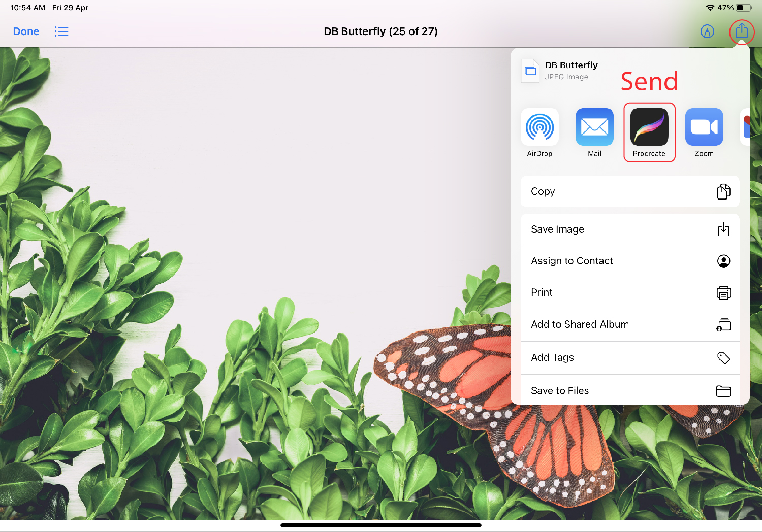Screen dimensions: 762x532
Task: Tap the Markup pen icon
Action: 708,31
